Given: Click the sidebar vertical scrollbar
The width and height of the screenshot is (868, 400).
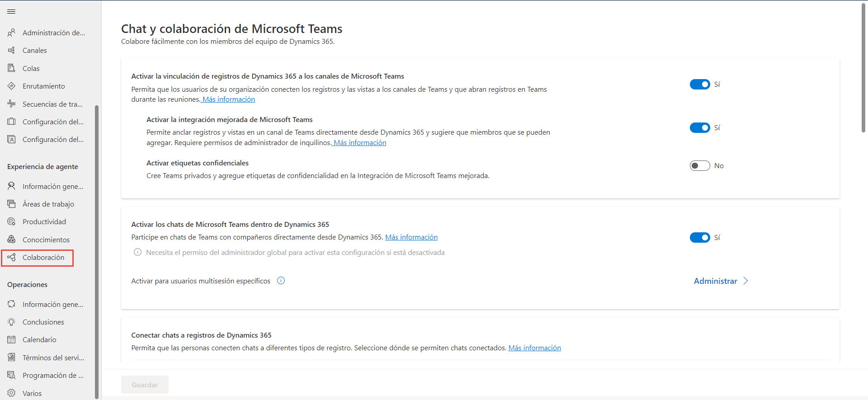Looking at the screenshot, I should click(x=97, y=252).
